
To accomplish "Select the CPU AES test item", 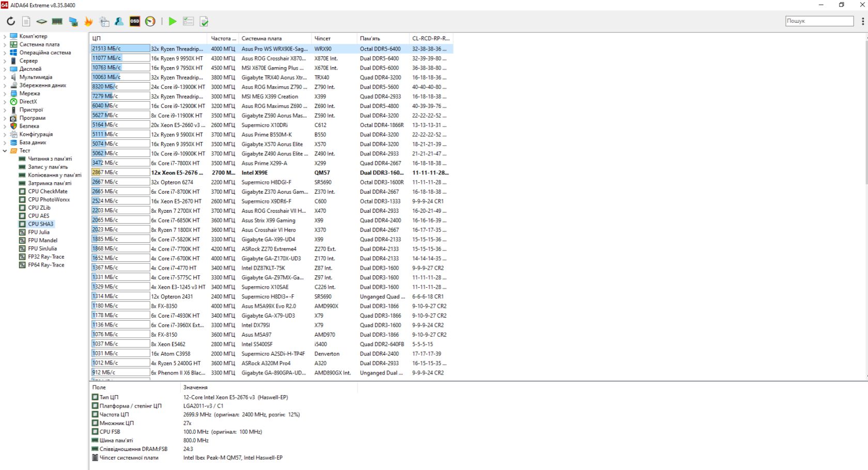I will click(x=39, y=216).
